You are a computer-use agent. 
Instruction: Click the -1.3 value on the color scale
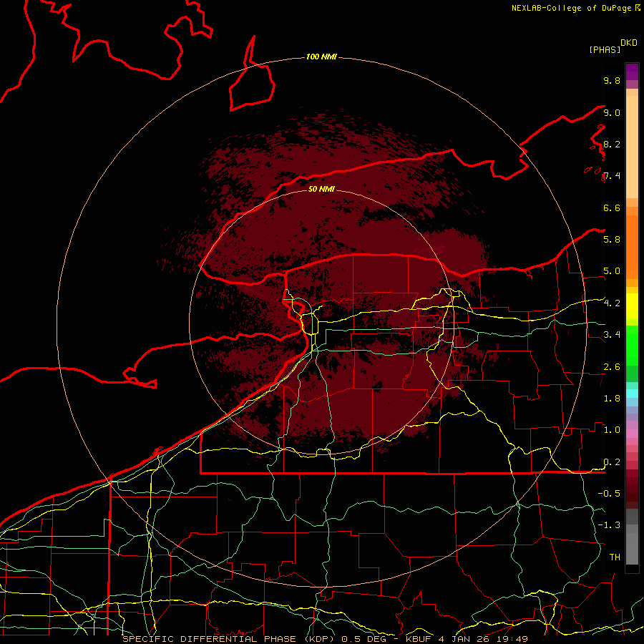click(609, 525)
